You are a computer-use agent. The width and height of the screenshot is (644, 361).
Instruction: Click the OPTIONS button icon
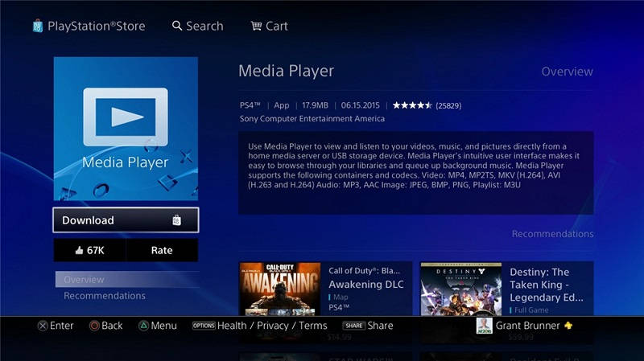[x=204, y=326]
